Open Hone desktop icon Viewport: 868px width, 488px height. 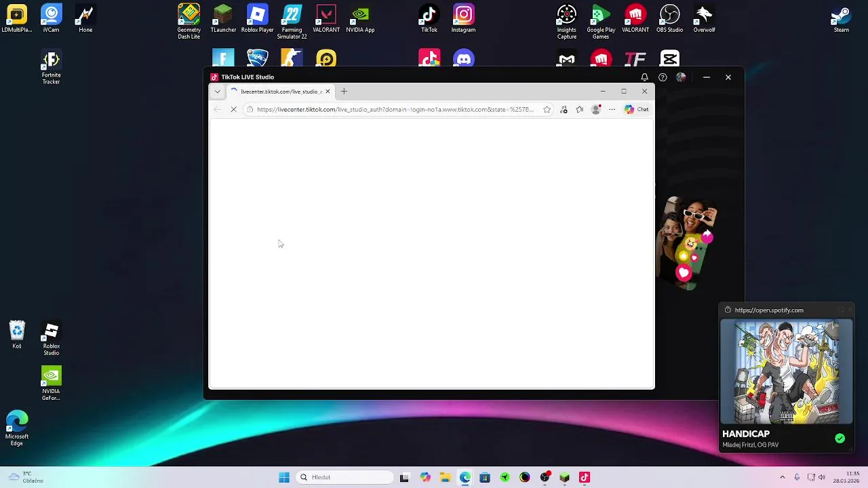pyautogui.click(x=85, y=19)
